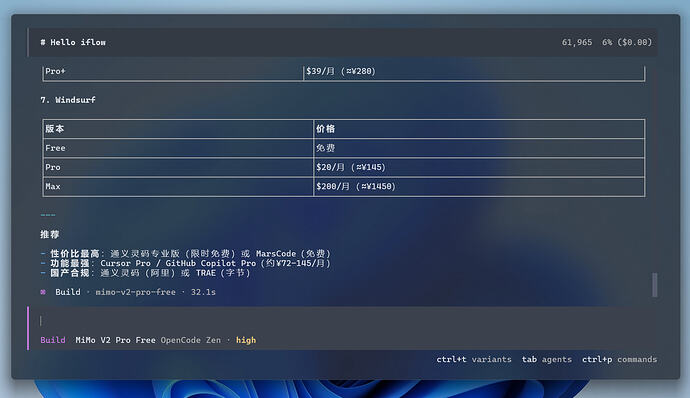690x398 pixels.
Task: Click the 'tab agents' hint
Action: [x=547, y=359]
